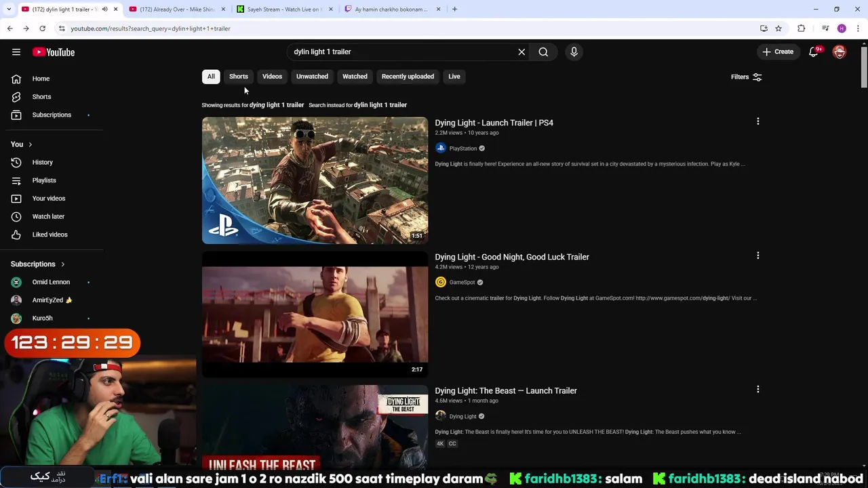Open Chrome three-dot menu

tap(858, 28)
